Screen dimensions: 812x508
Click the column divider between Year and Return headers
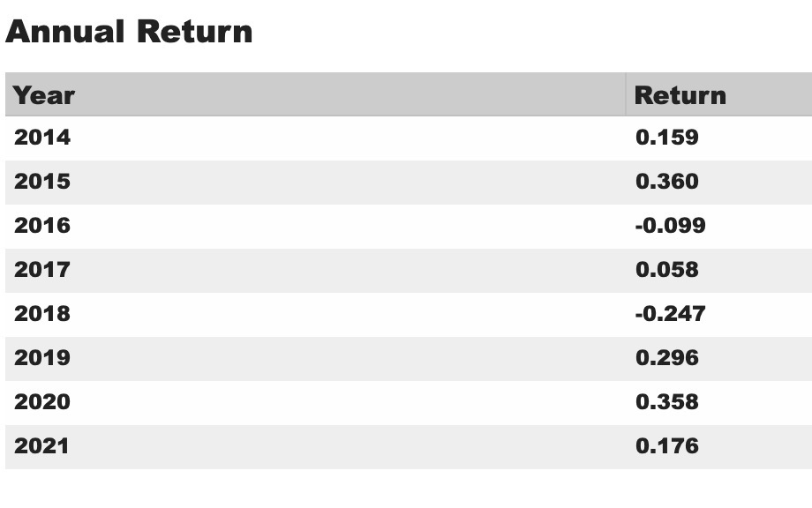(x=626, y=95)
